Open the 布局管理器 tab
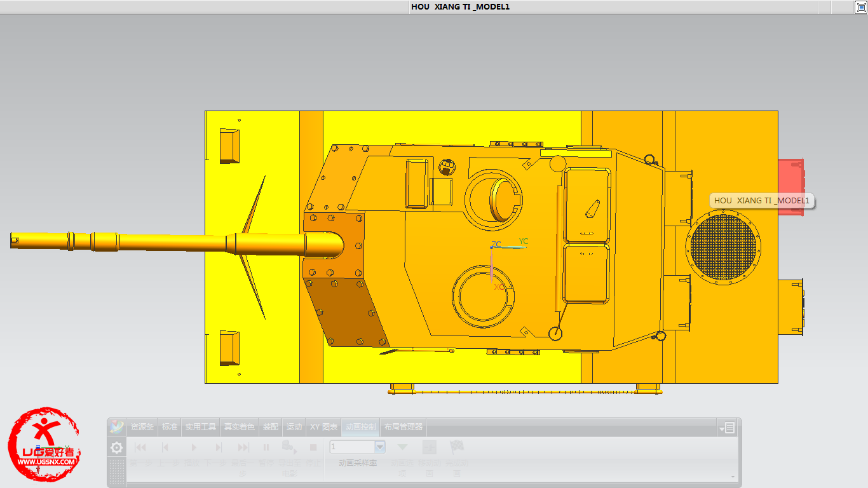This screenshot has width=868, height=488. tap(403, 427)
